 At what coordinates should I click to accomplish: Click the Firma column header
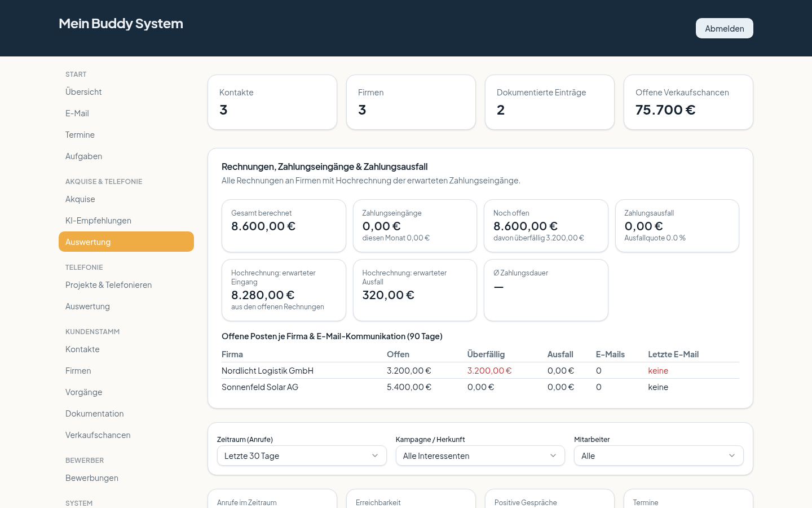[232, 354]
